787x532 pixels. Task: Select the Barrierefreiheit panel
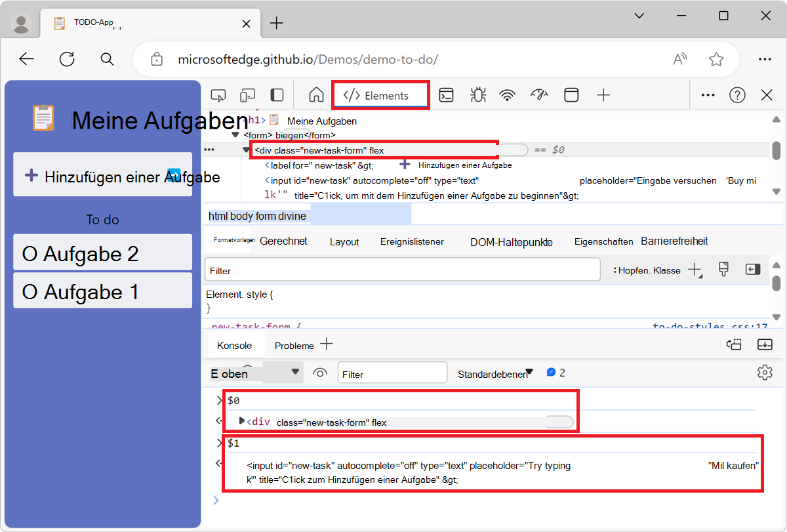(x=676, y=241)
